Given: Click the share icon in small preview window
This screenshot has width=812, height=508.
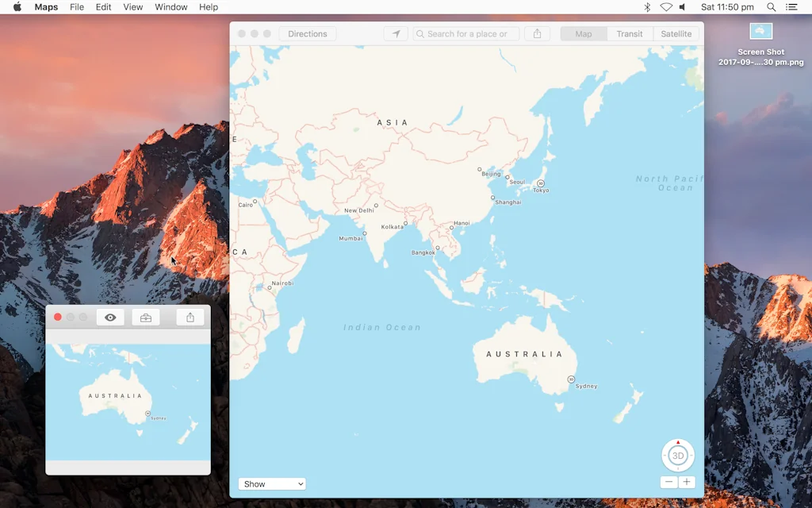Looking at the screenshot, I should [x=190, y=317].
